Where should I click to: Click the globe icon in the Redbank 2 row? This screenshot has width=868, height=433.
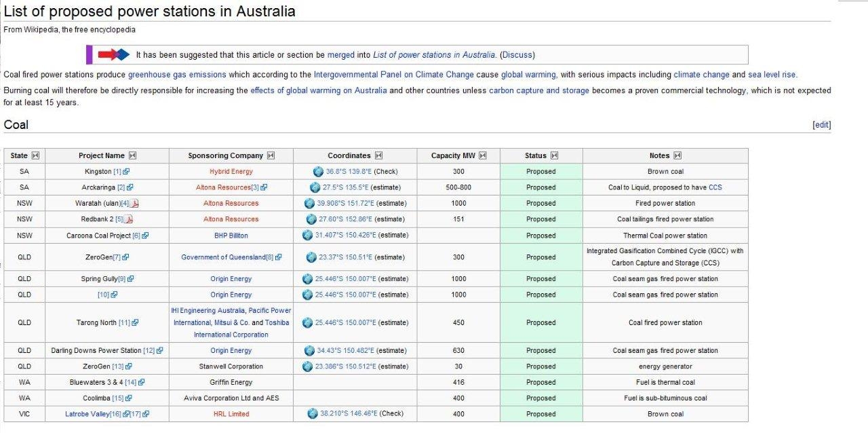tap(312, 219)
